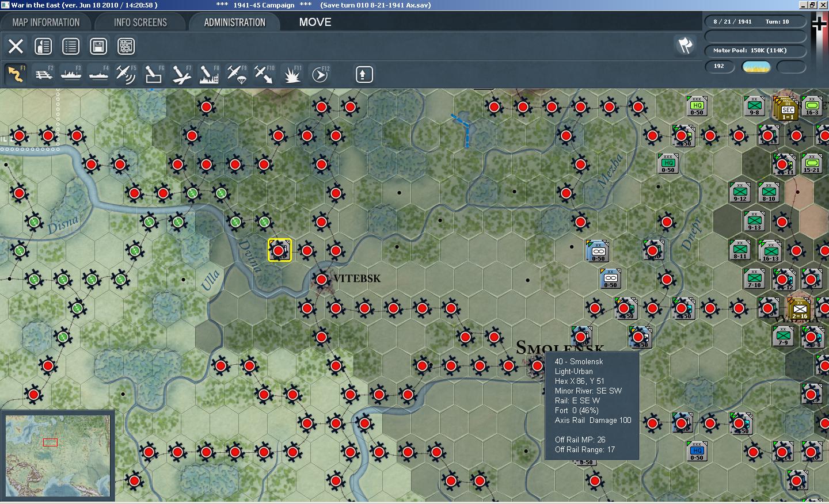This screenshot has height=504, width=829.
Task: Click the weather indicator next to 192
Action: (756, 67)
